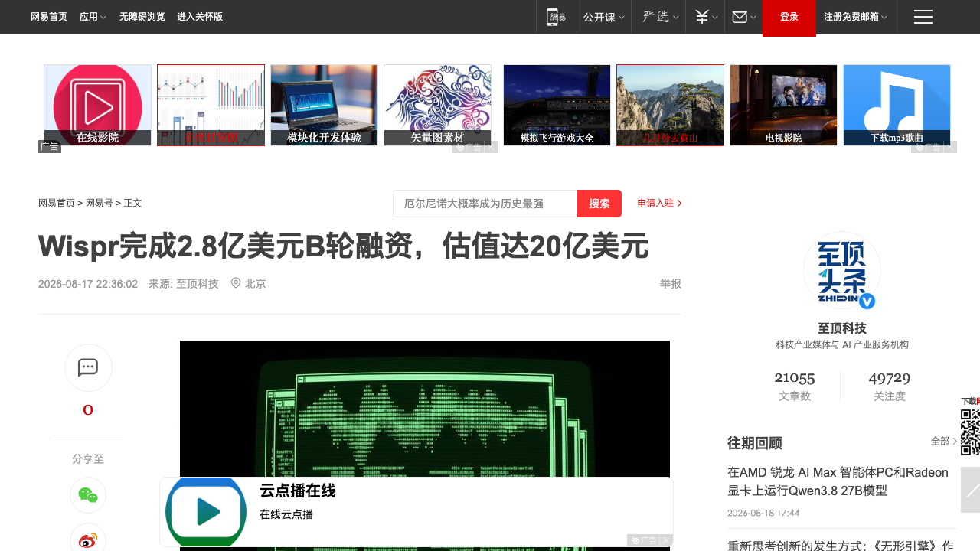Go to 网易首页 in the top bar
This screenshot has height=551, width=980.
tap(49, 17)
